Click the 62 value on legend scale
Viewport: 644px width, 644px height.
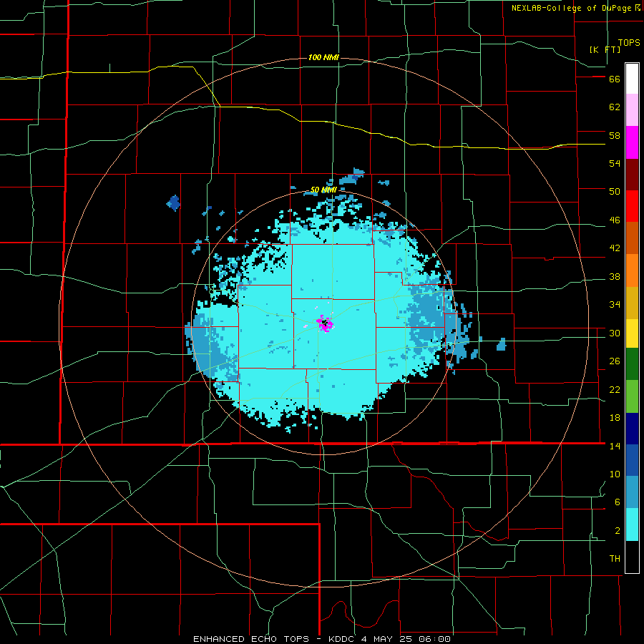pos(615,107)
